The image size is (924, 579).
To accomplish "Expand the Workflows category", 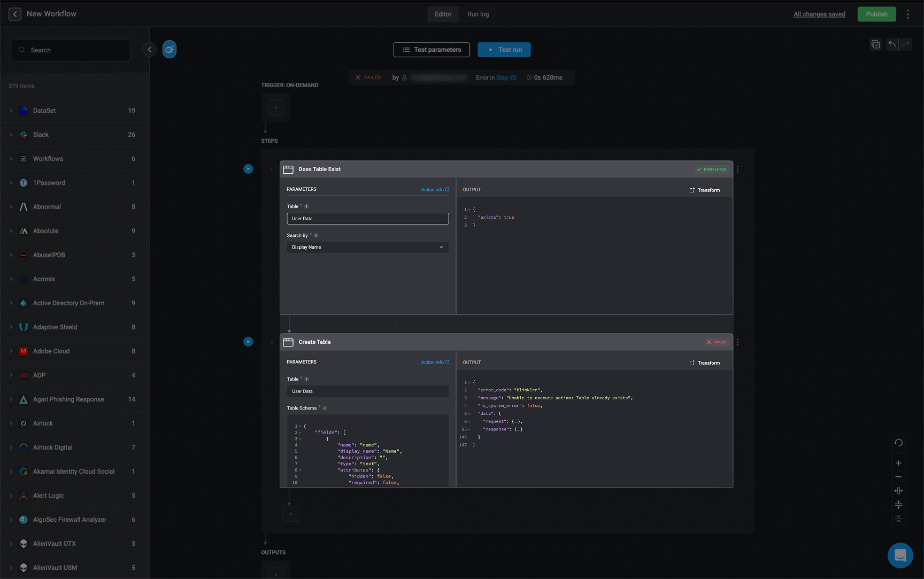I will coord(11,159).
